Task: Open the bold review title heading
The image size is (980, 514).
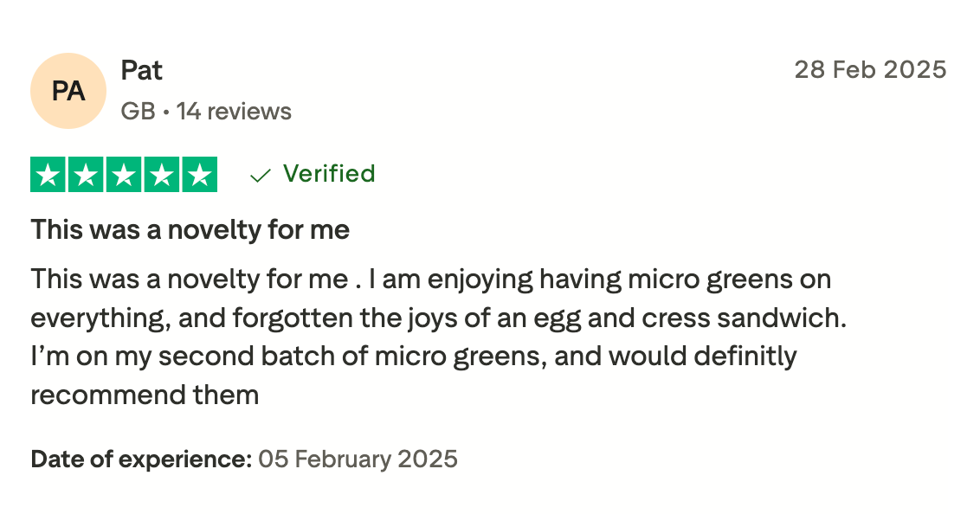Action: pyautogui.click(x=190, y=230)
